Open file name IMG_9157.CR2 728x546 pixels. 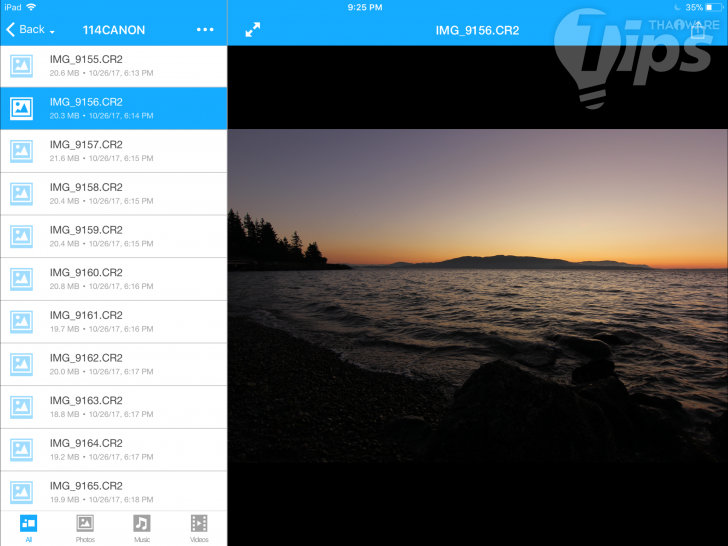click(86, 145)
